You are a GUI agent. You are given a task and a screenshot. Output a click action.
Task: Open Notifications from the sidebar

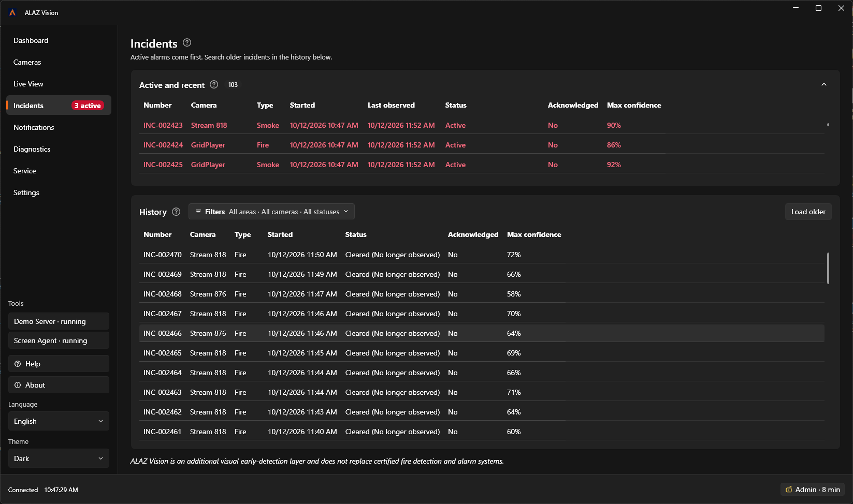(59, 127)
